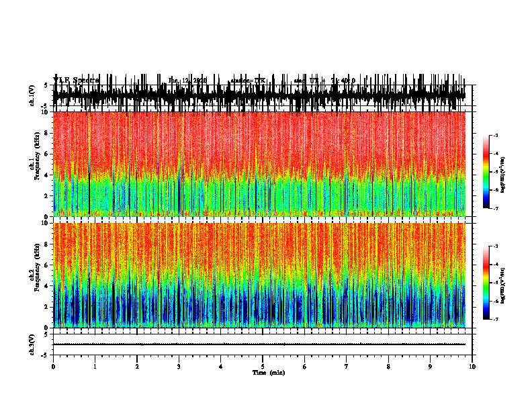
Task: Click the '8' kHz tick on ch.2 axis
Action: [47, 244]
